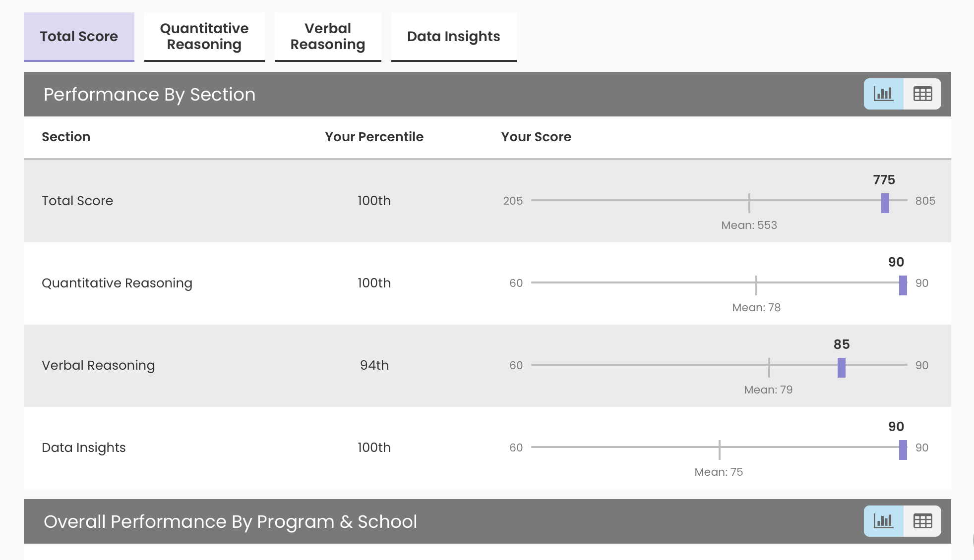Screen dimensions: 974x560
Task: Open the Total Score tab
Action: [79, 37]
